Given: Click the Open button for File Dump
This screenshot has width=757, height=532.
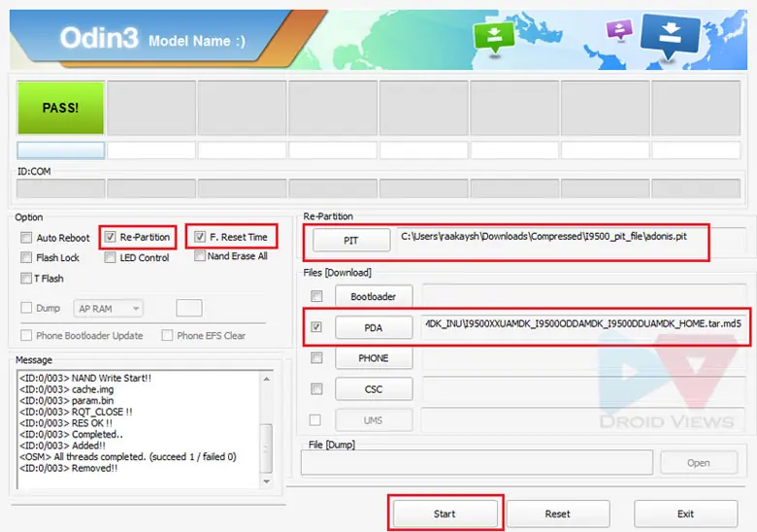Looking at the screenshot, I should point(699,462).
